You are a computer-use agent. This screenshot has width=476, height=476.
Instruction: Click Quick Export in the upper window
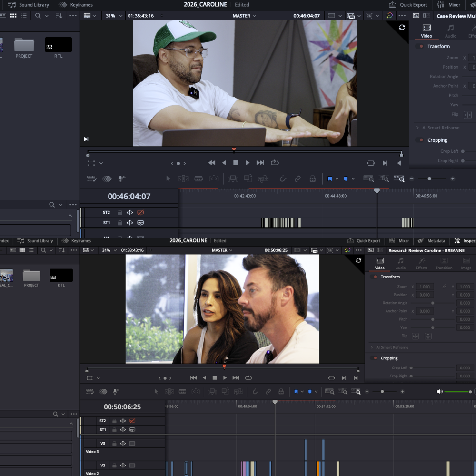[x=408, y=5]
